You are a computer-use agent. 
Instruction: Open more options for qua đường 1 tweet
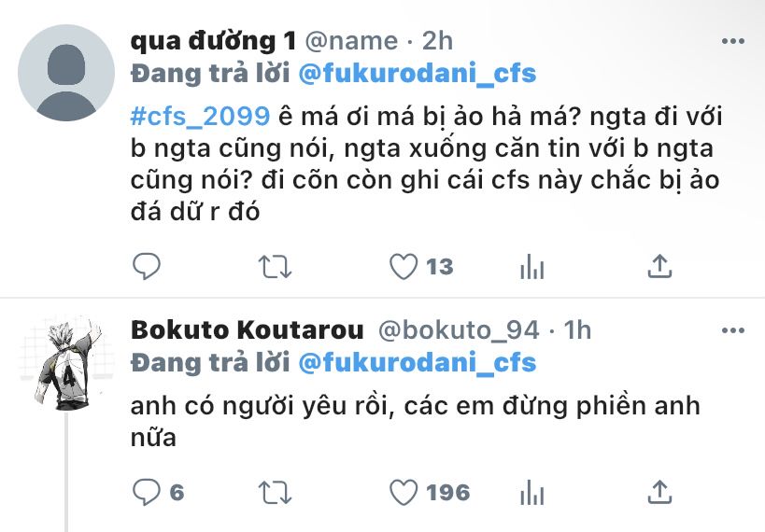click(x=733, y=41)
